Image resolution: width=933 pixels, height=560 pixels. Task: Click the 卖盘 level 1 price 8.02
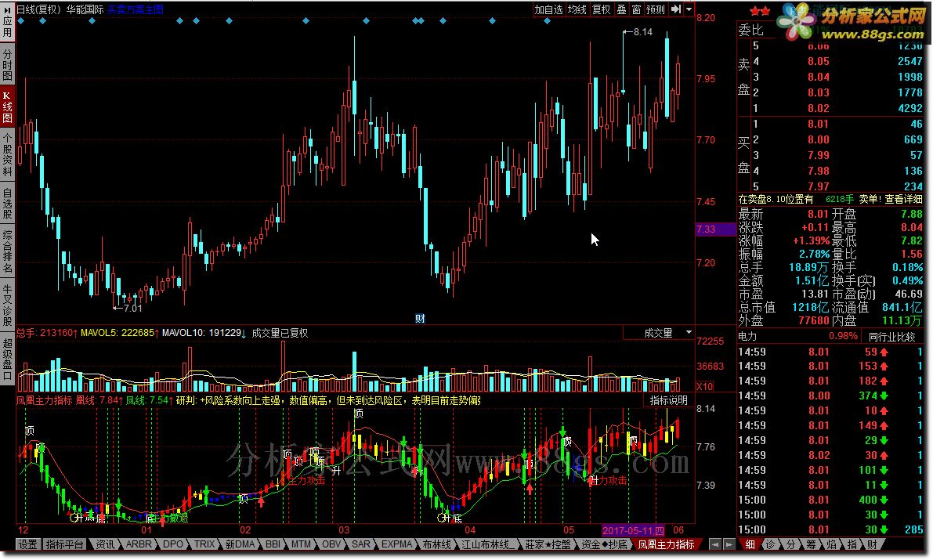pyautogui.click(x=818, y=108)
